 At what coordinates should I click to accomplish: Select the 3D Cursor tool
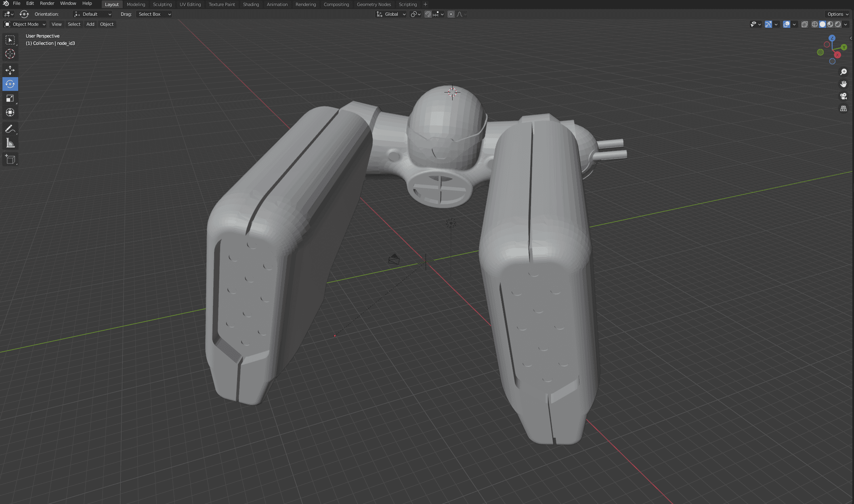(x=10, y=54)
